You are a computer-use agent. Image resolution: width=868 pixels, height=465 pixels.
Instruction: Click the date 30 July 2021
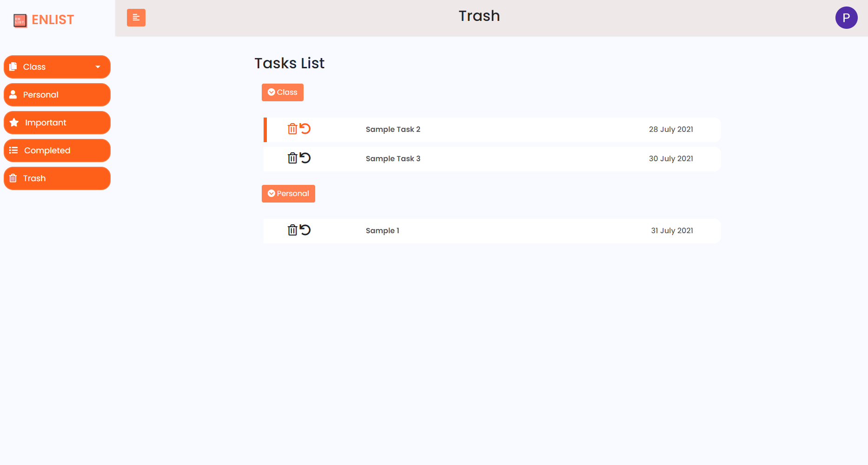click(671, 159)
